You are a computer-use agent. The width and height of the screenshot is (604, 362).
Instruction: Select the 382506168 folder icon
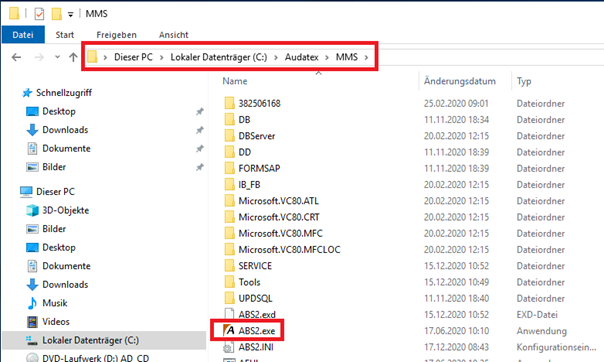pyautogui.click(x=229, y=103)
